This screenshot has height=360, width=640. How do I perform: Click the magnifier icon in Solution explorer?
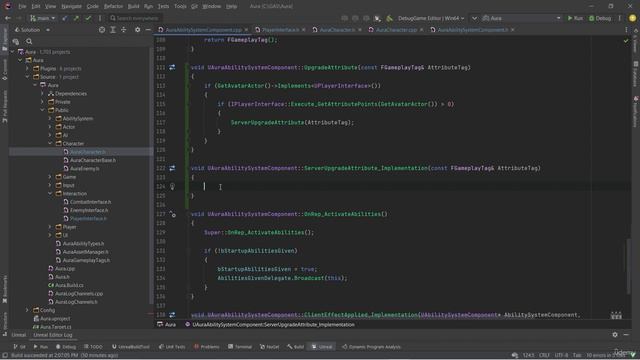[x=29, y=41]
